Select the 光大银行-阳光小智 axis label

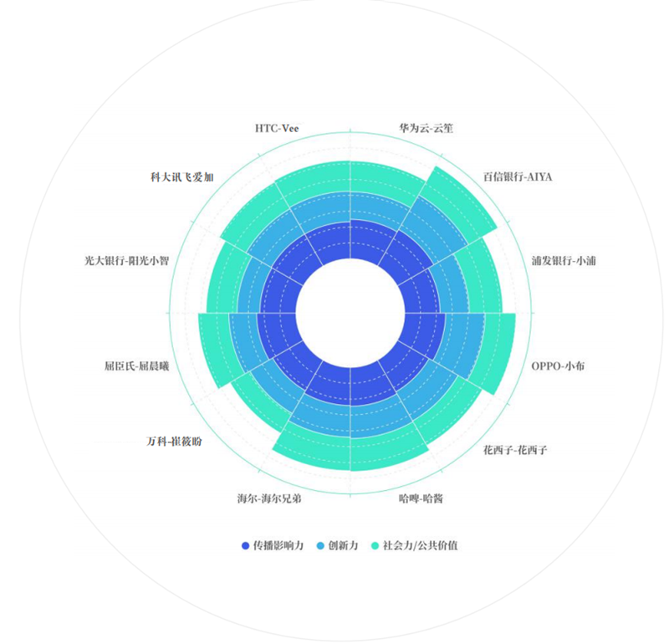pyautogui.click(x=127, y=260)
